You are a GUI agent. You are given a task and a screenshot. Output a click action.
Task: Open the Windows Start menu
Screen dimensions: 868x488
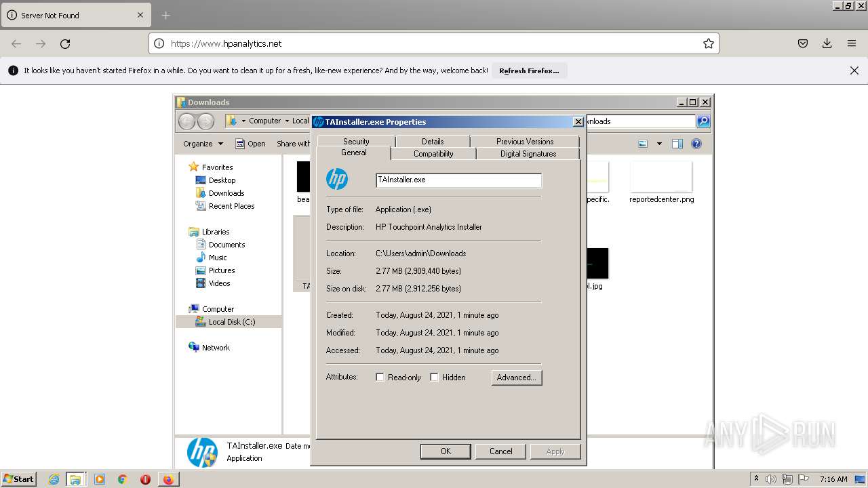pyautogui.click(x=19, y=479)
